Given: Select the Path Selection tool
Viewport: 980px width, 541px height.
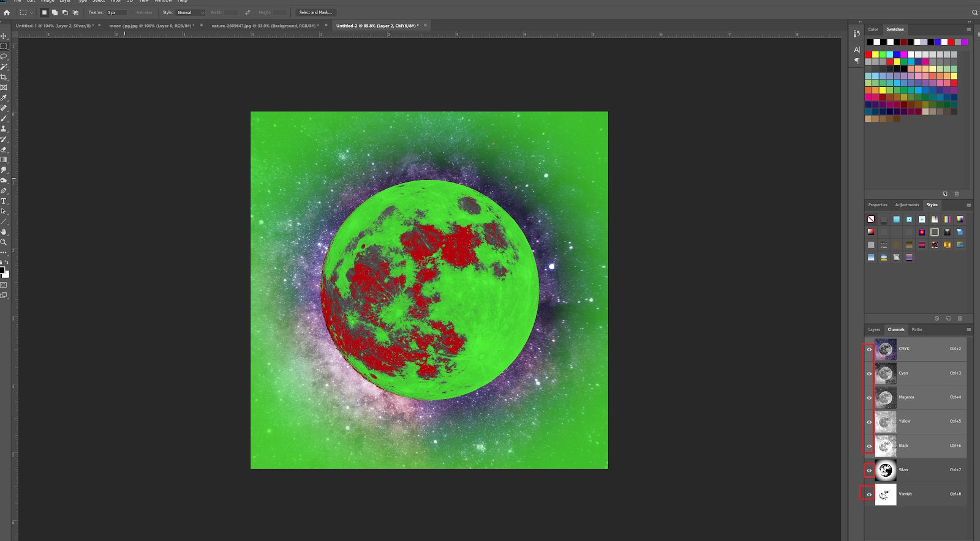Looking at the screenshot, I should pos(4,211).
